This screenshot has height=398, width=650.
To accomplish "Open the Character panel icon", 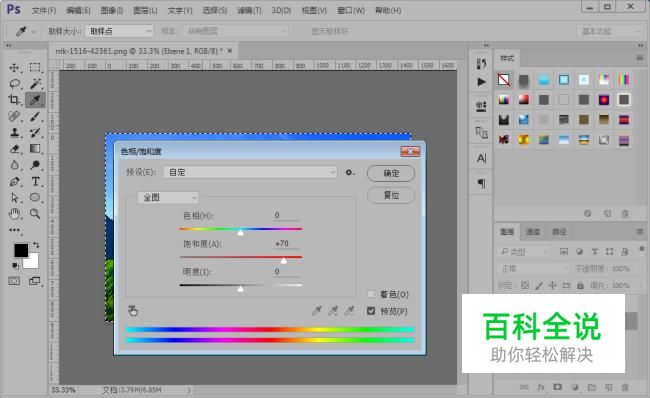I will click(x=481, y=158).
